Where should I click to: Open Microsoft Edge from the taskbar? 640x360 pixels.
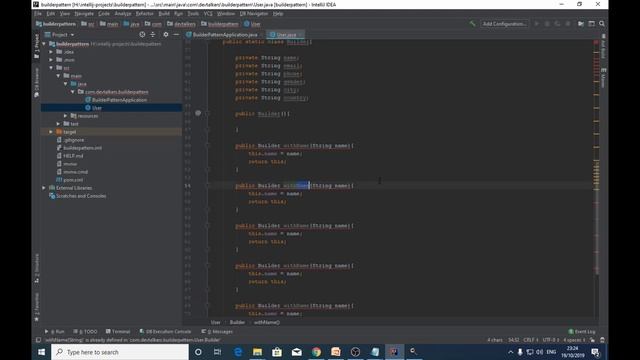(238, 352)
